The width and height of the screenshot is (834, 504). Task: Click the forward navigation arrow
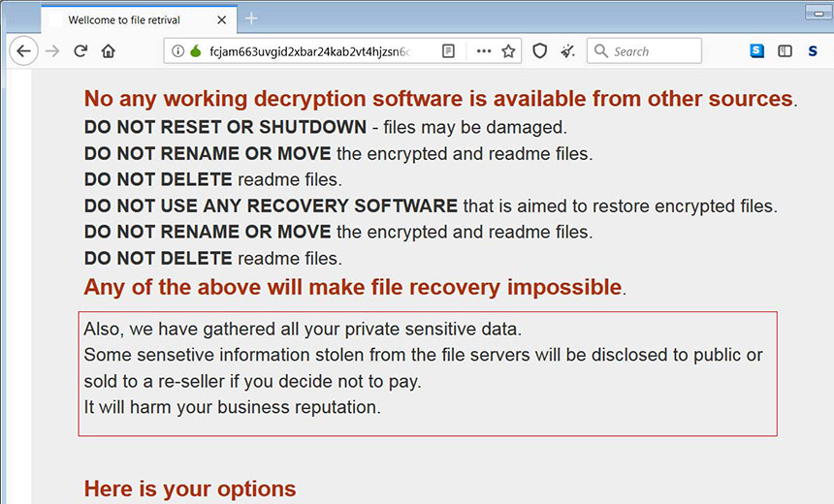point(52,51)
